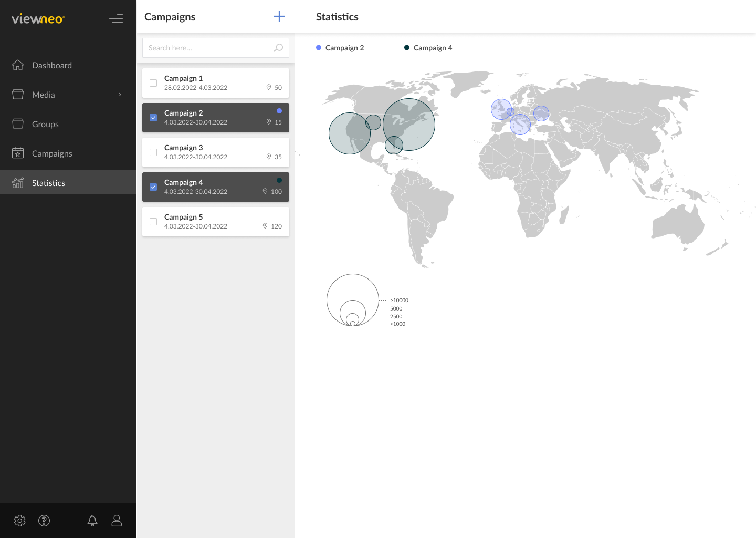Expand the Media submenu chevron
Viewport: 756px width, 538px height.
coord(120,95)
